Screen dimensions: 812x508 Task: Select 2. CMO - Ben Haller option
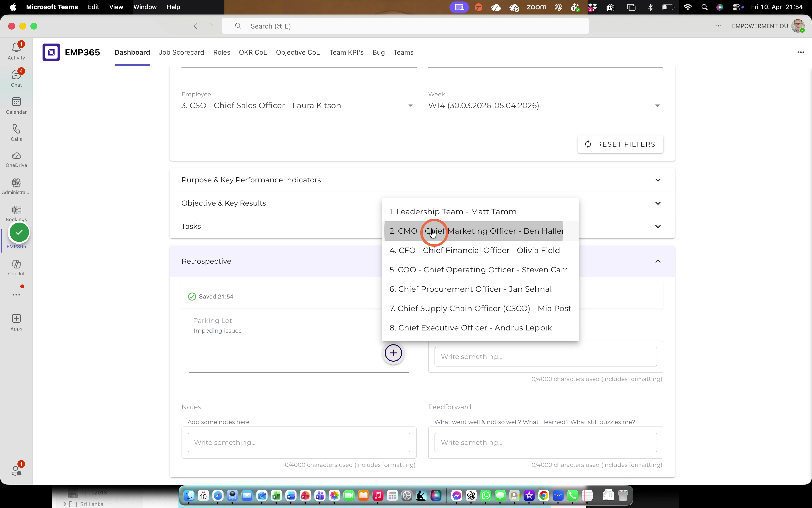[480, 231]
